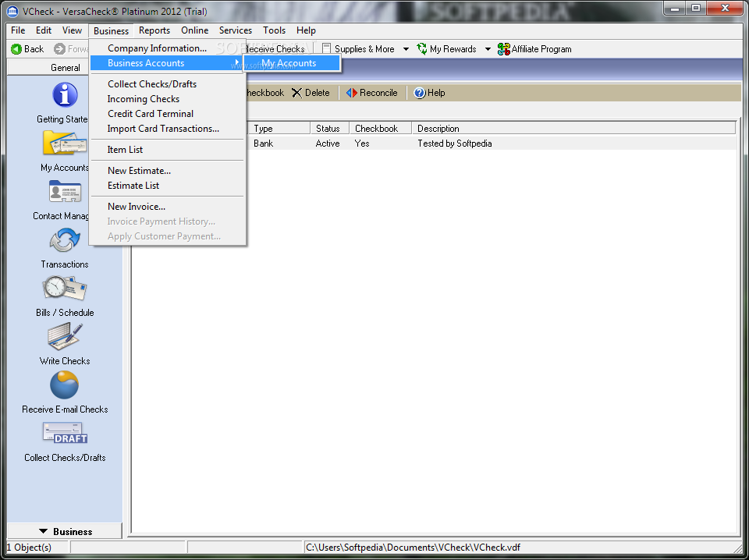Close the open Business menu from the menu bar
The image size is (749, 560).
pyautogui.click(x=111, y=30)
